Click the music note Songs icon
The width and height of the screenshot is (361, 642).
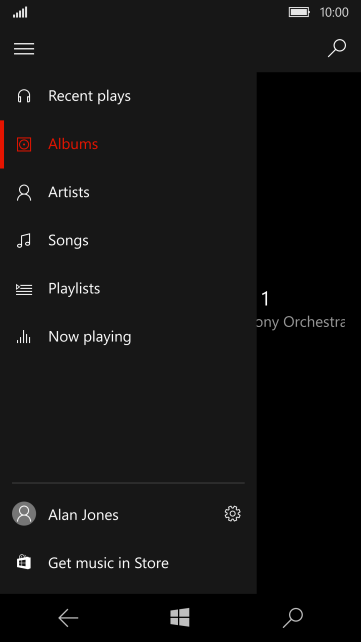point(24,240)
